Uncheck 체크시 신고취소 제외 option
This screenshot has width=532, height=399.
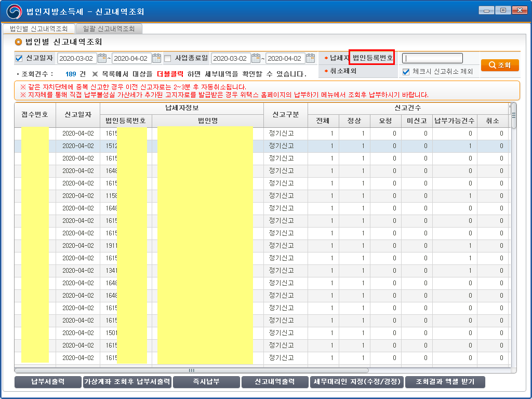tap(406, 71)
